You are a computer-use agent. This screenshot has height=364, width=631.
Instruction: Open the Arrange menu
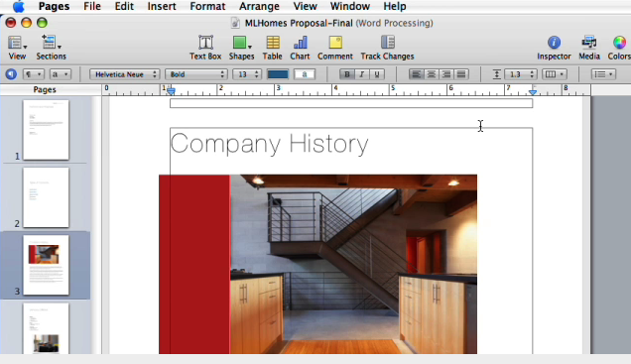click(259, 6)
